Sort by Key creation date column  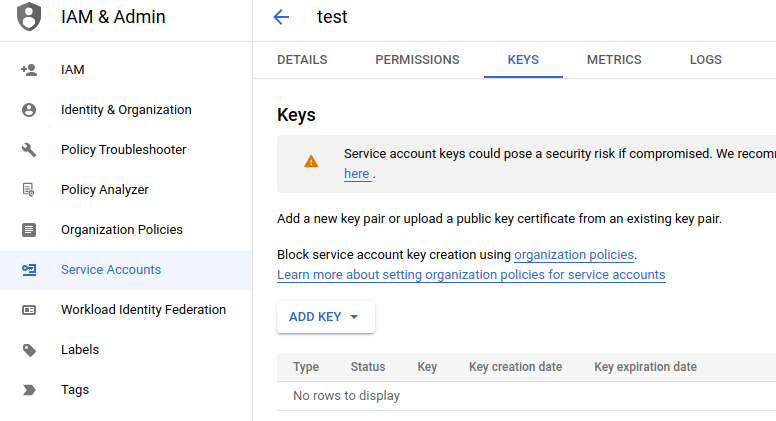click(x=515, y=367)
